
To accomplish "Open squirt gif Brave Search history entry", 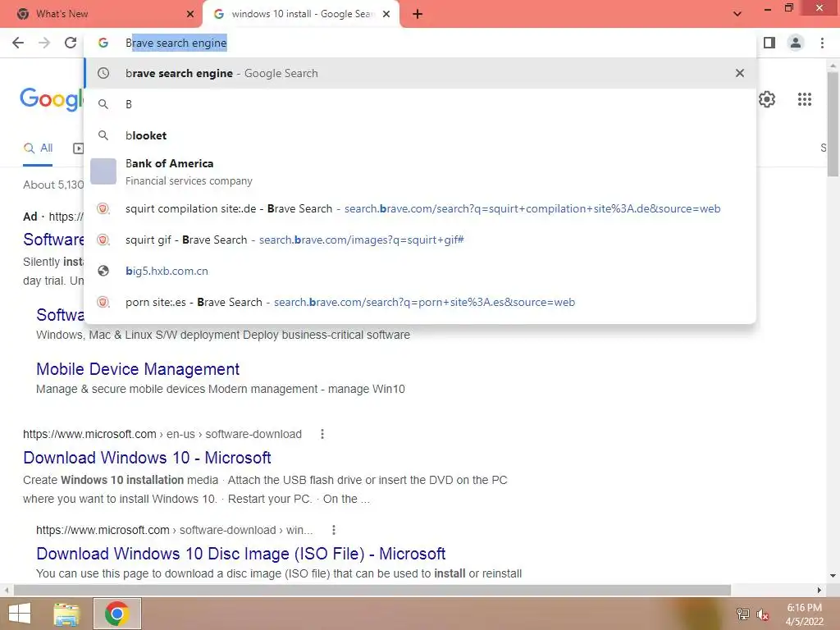I will click(420, 240).
